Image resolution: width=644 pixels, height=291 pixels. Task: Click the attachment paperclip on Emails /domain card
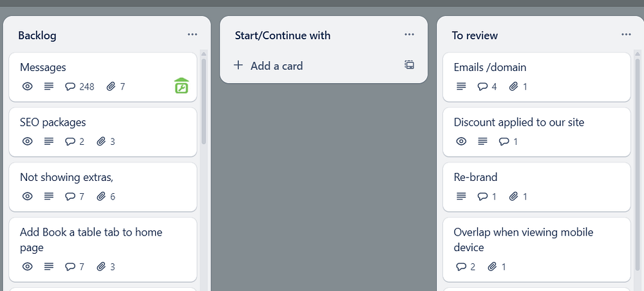pos(513,86)
